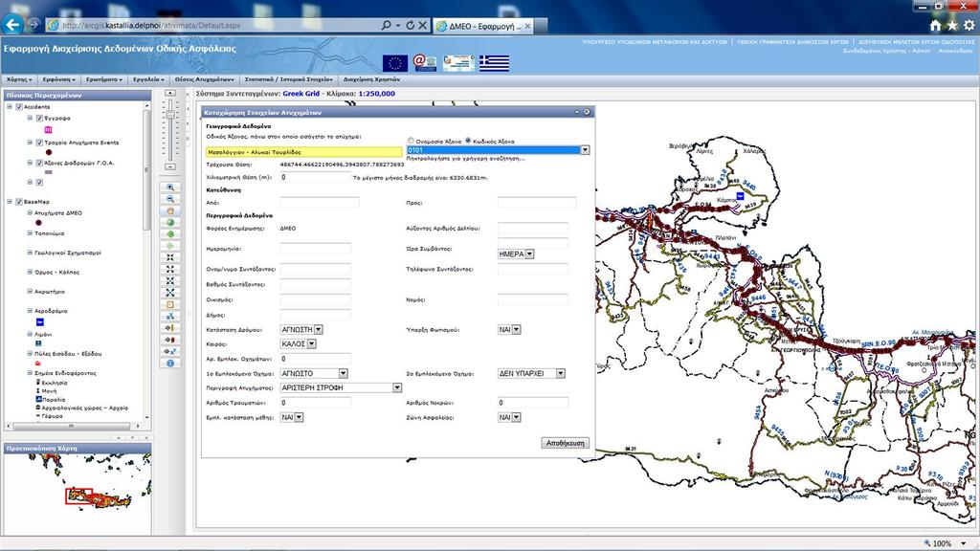Click the slider plus button at top
The height and width of the screenshot is (551, 980).
pos(170,93)
